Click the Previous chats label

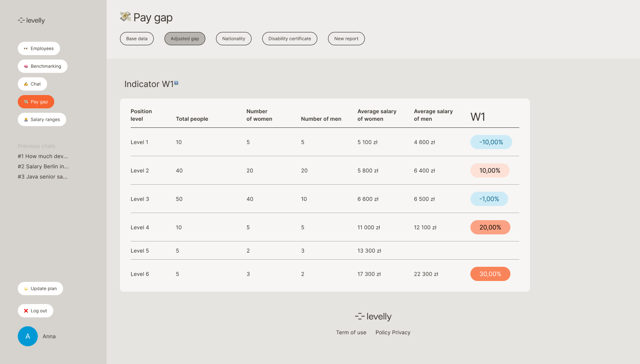tap(36, 146)
